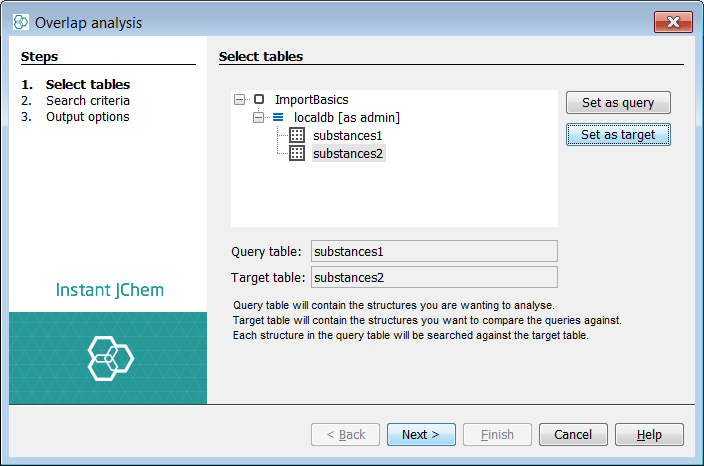Screen dimensions: 704x466
Task: Open Help for this wizard
Action: tap(649, 434)
